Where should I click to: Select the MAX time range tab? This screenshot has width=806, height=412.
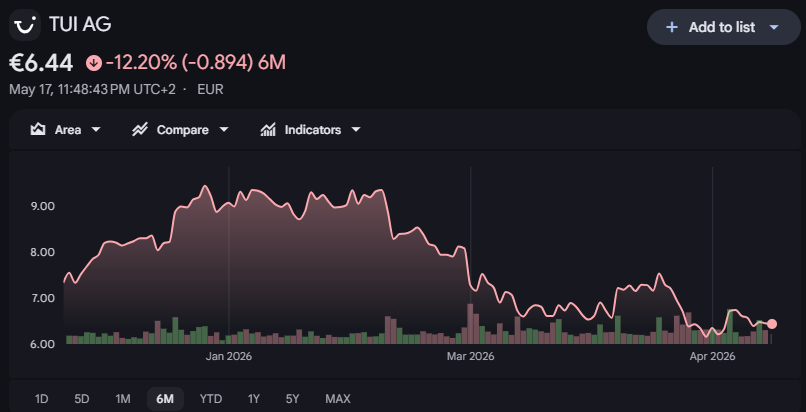(338, 399)
